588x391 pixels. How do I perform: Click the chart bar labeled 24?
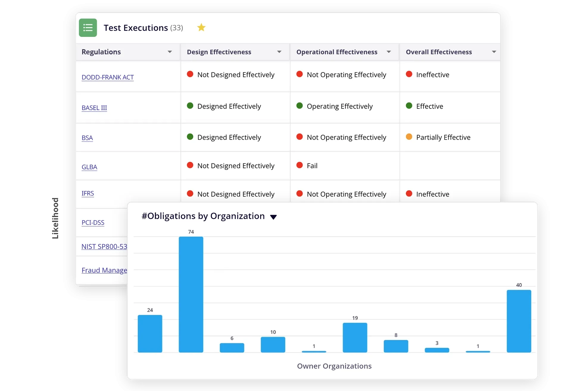150,334
